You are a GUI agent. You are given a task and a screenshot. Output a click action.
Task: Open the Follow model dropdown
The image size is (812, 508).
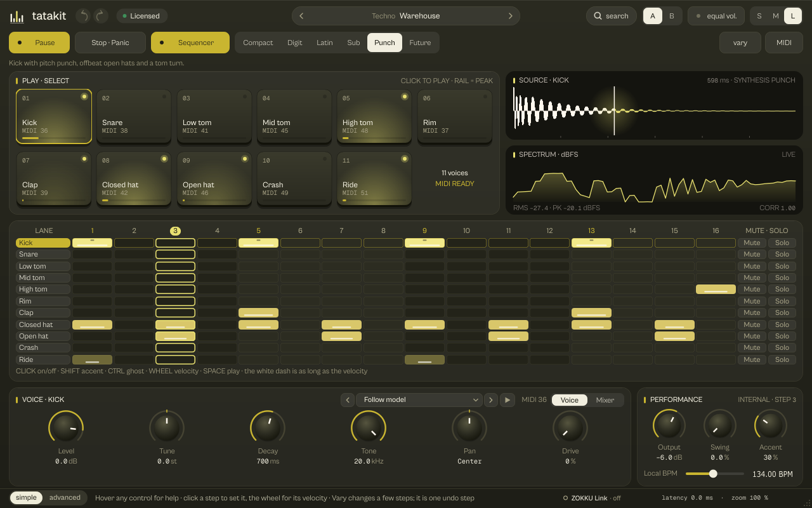(419, 399)
